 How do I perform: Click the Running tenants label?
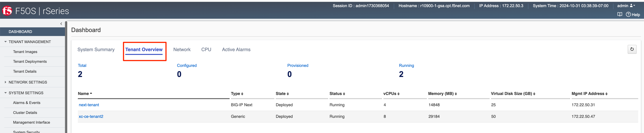[x=407, y=66]
